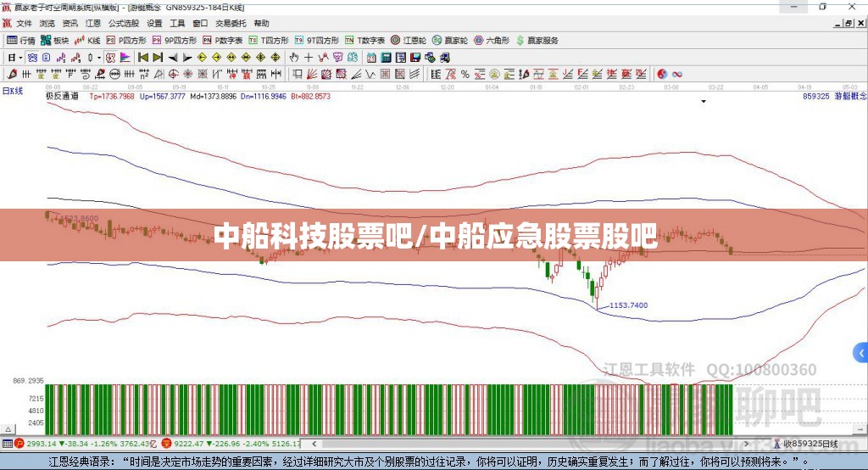Screen dimensions: 868x470
Task: Open the 江恩 menu
Action: 93,23
